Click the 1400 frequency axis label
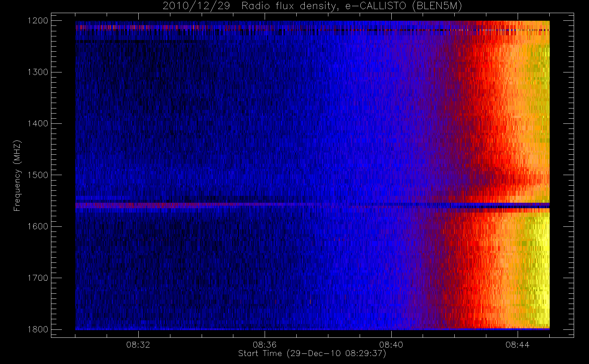The height and width of the screenshot is (364, 589). point(38,123)
